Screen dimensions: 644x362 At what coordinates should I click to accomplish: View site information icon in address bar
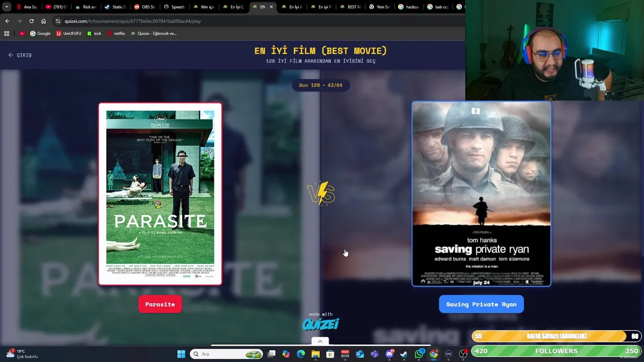click(x=58, y=21)
